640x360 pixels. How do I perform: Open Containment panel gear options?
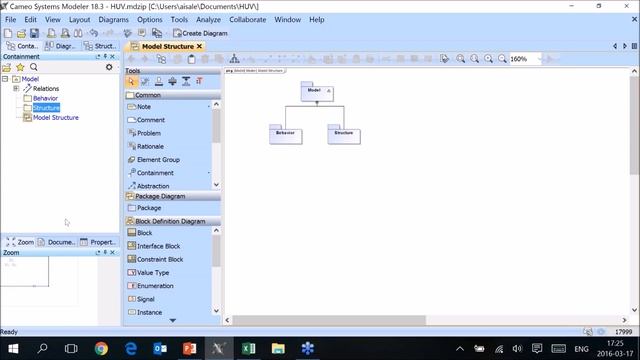(109, 67)
